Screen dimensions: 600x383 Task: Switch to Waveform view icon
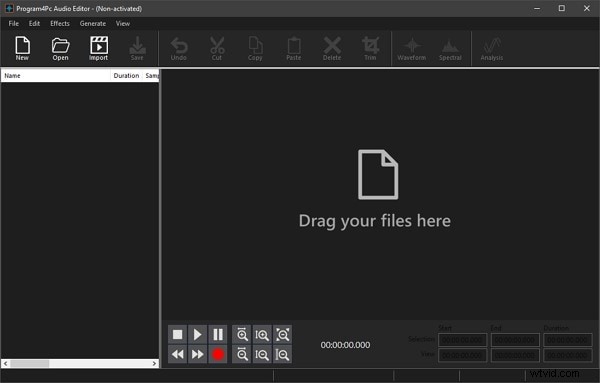tap(412, 48)
